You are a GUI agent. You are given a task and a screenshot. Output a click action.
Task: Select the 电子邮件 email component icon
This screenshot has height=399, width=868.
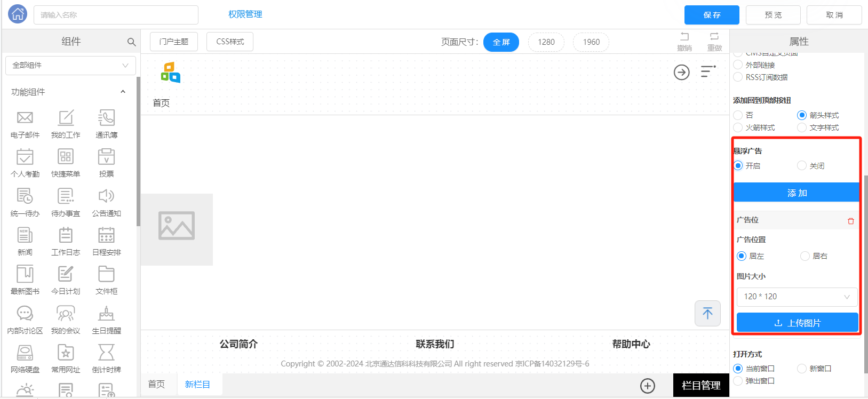(25, 118)
